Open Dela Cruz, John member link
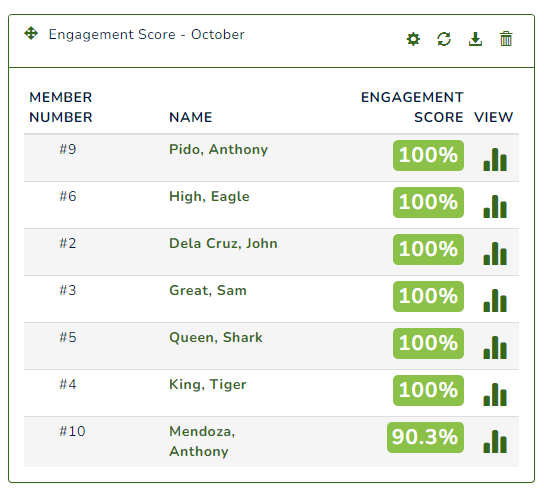544x492 pixels. coord(223,244)
